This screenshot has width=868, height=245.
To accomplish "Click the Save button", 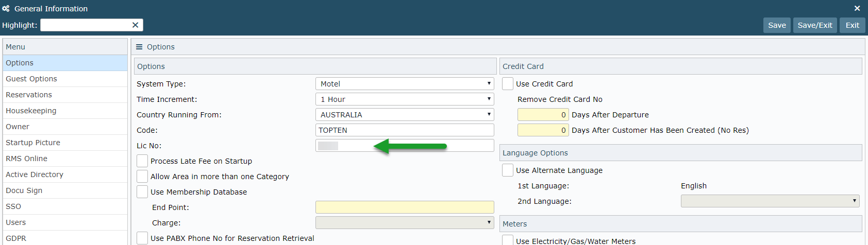I will tap(777, 25).
